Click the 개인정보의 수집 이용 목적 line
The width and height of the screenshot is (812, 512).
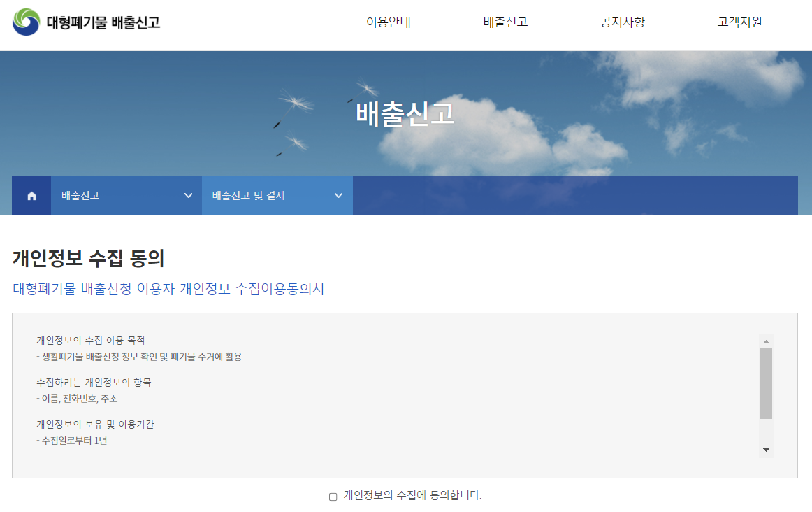(91, 341)
